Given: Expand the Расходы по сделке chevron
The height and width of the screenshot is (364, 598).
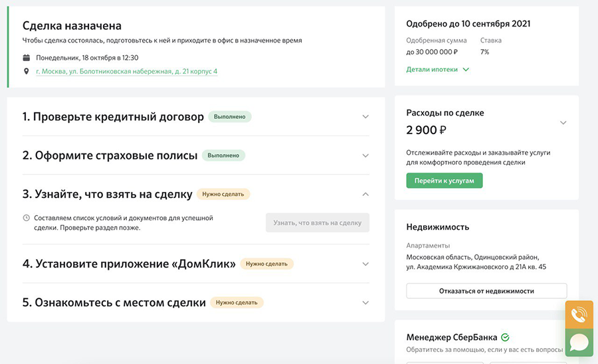Looking at the screenshot, I should (x=563, y=123).
